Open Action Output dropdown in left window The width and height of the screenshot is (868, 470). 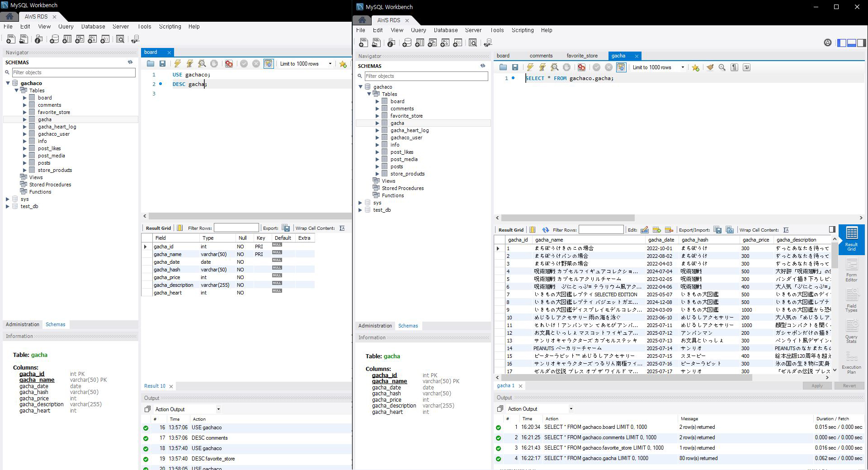(x=218, y=409)
